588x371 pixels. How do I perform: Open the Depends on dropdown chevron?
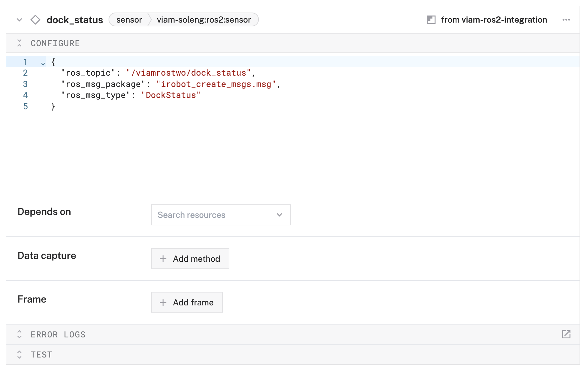pyautogui.click(x=280, y=215)
